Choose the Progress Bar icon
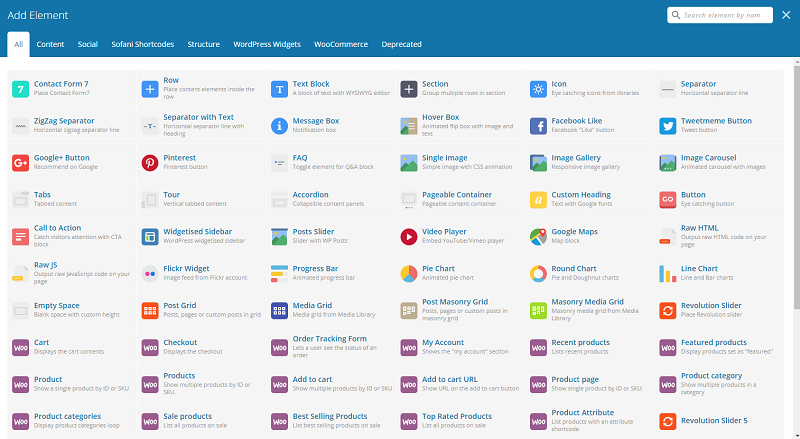 (x=280, y=274)
